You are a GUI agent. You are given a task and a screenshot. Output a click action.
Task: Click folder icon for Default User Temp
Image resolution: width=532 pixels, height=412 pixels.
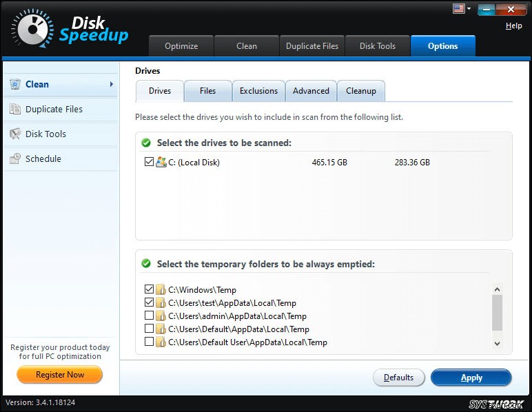(161, 342)
